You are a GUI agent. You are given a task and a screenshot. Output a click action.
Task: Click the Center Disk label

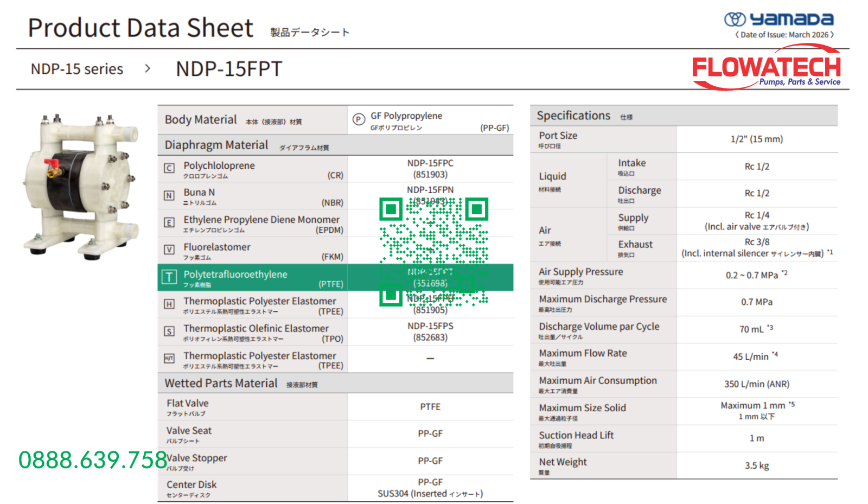[x=192, y=484]
